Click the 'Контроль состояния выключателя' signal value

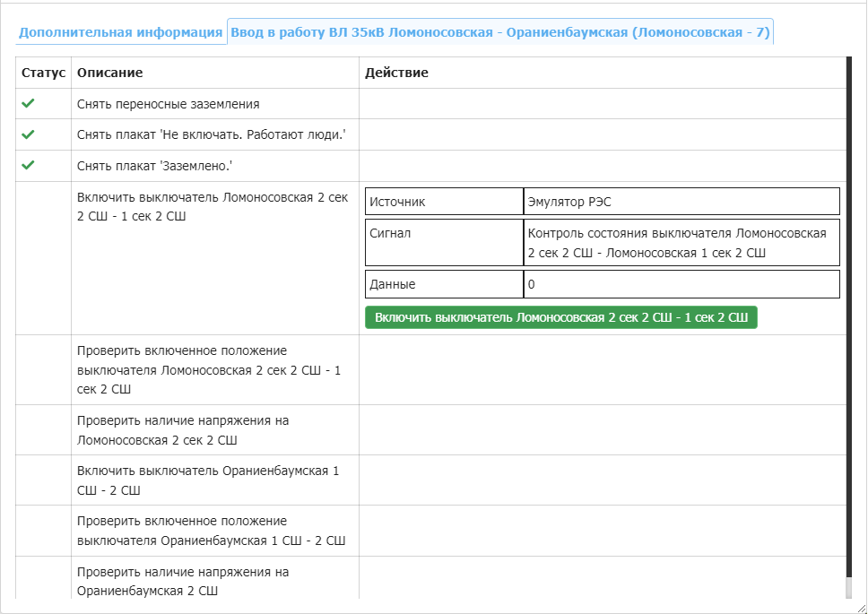click(x=681, y=242)
